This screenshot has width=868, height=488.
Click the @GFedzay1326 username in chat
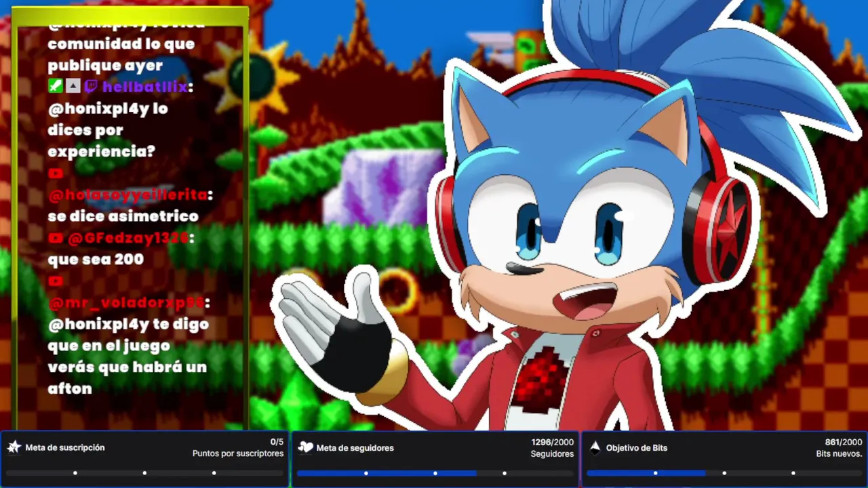[x=127, y=238]
